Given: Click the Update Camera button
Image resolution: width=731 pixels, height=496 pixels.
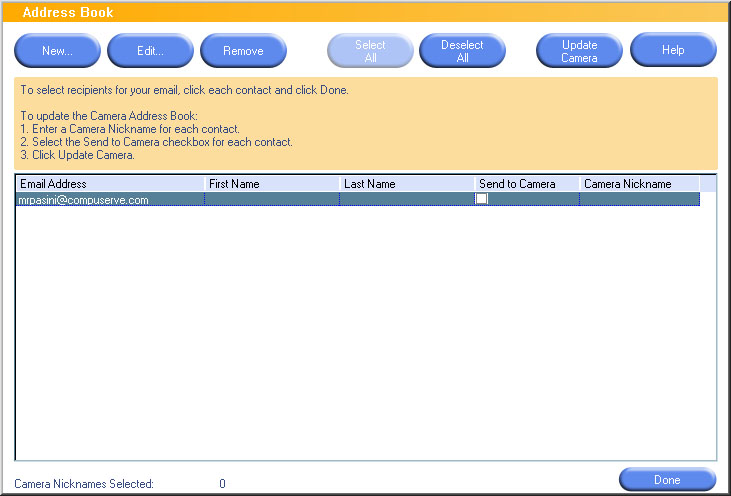Looking at the screenshot, I should (x=579, y=51).
